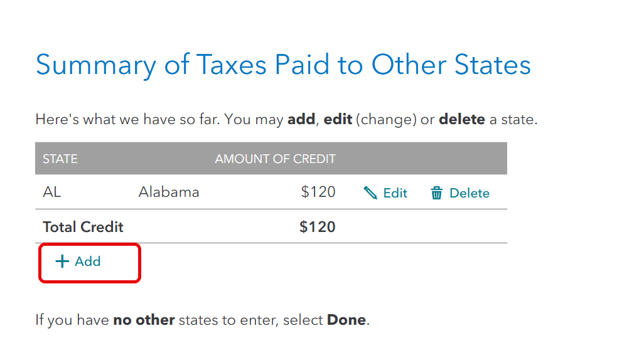
Task: Select the STATE column header
Action: (60, 159)
